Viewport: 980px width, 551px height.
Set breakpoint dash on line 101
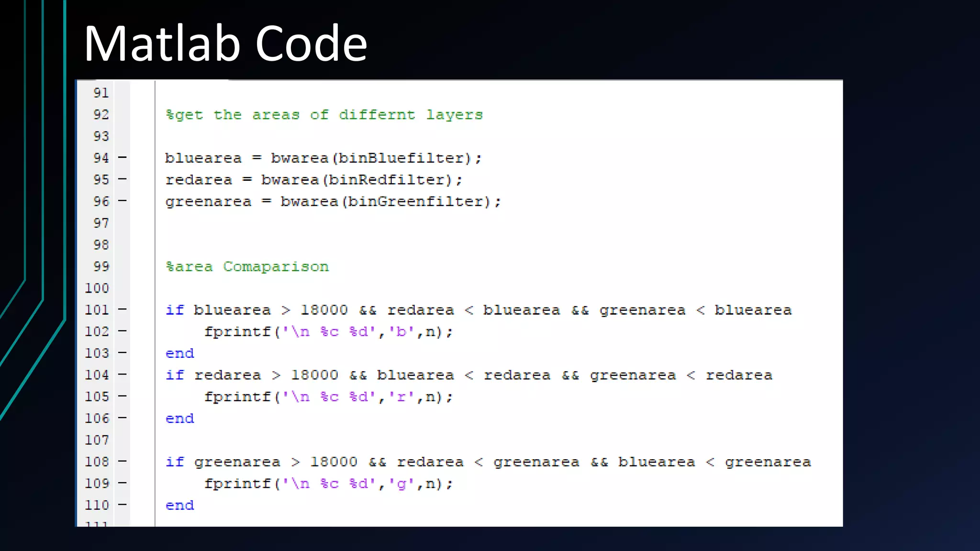point(122,309)
